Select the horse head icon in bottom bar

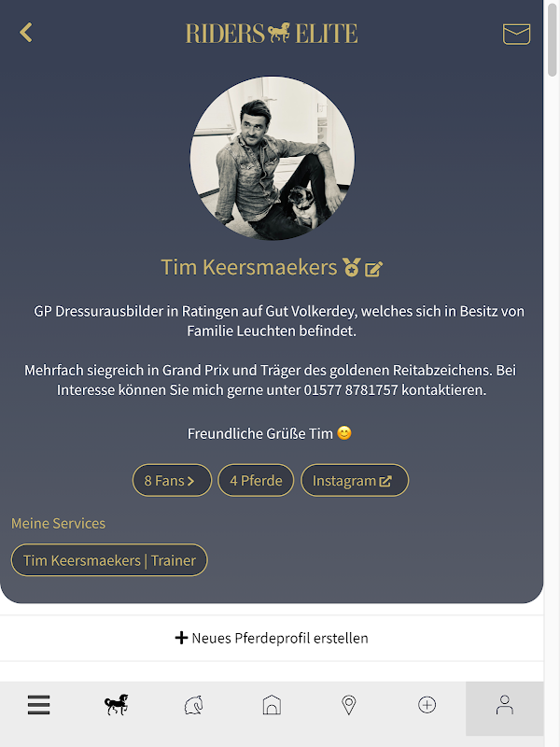click(194, 705)
